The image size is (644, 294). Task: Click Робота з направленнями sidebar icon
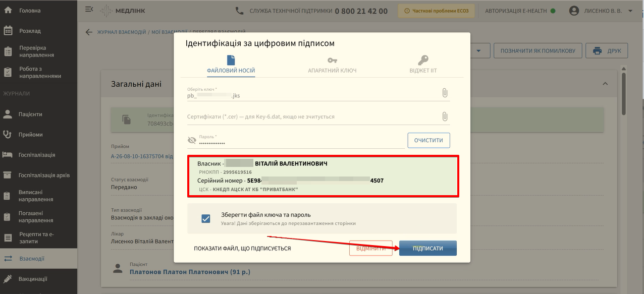(8, 73)
